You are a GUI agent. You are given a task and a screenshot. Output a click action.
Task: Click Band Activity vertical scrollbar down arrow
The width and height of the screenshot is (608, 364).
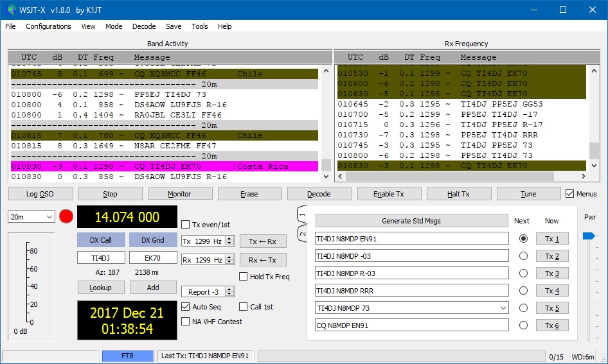(x=326, y=176)
